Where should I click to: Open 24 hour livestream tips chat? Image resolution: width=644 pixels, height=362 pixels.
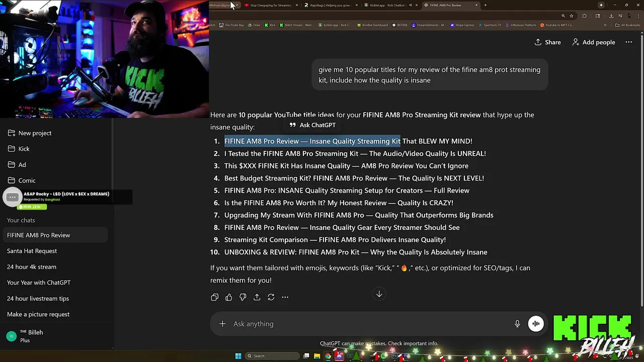tap(55, 299)
